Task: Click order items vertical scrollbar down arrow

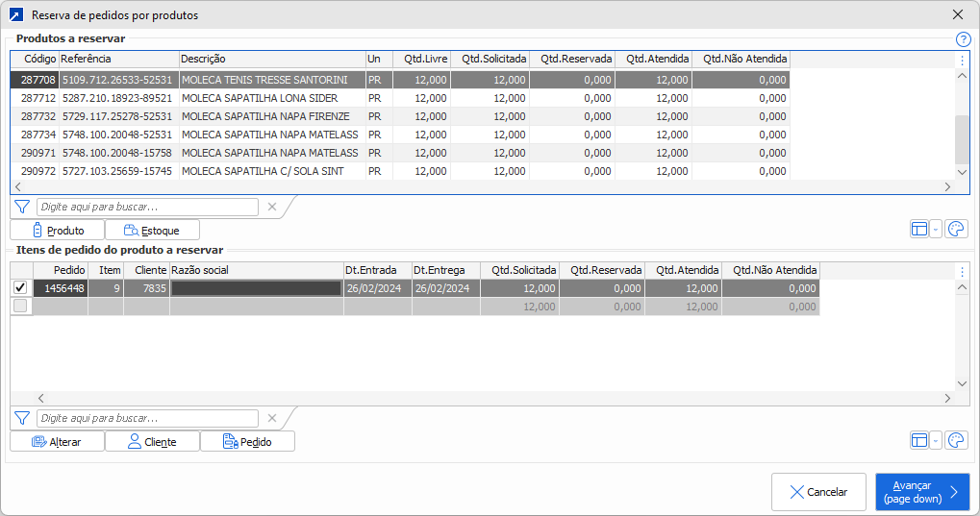Action: point(962,384)
